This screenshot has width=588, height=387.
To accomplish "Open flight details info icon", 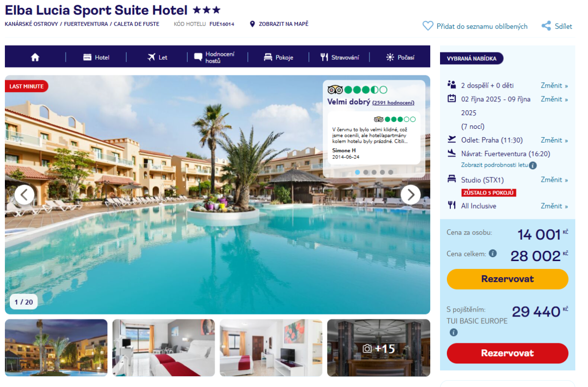I will [533, 166].
